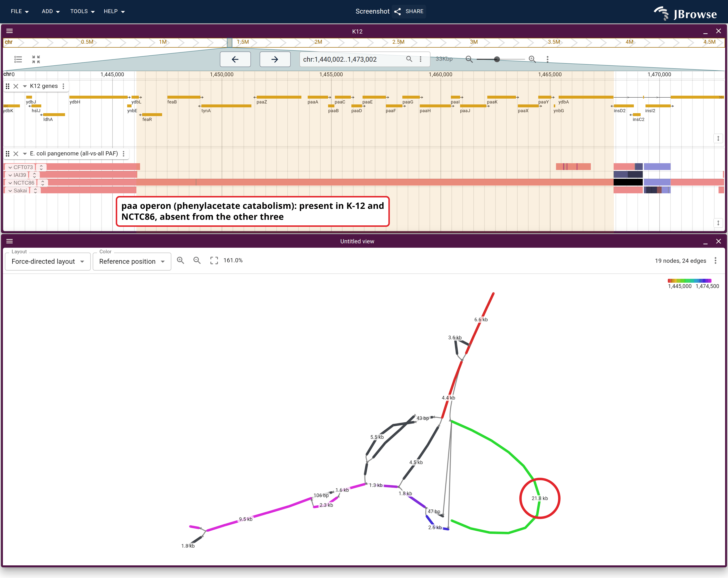The width and height of the screenshot is (728, 578).
Task: Open K12 view options kebab menu
Action: [x=548, y=59]
